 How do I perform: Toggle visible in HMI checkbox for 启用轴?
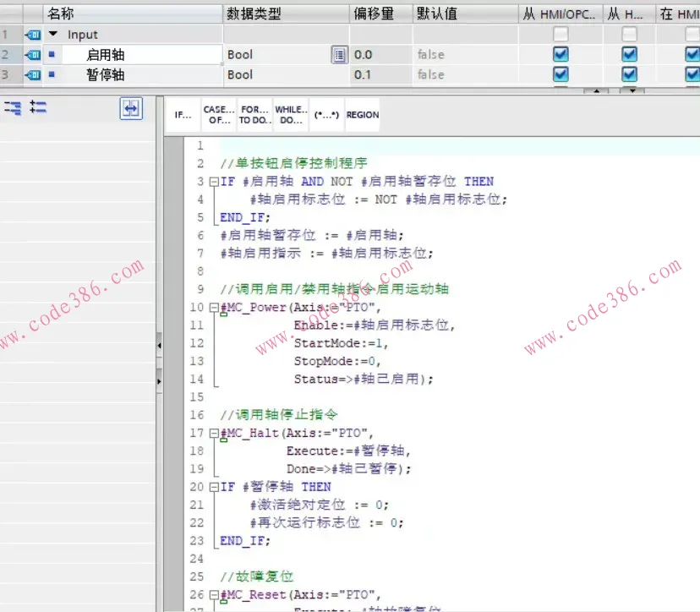click(x=692, y=54)
